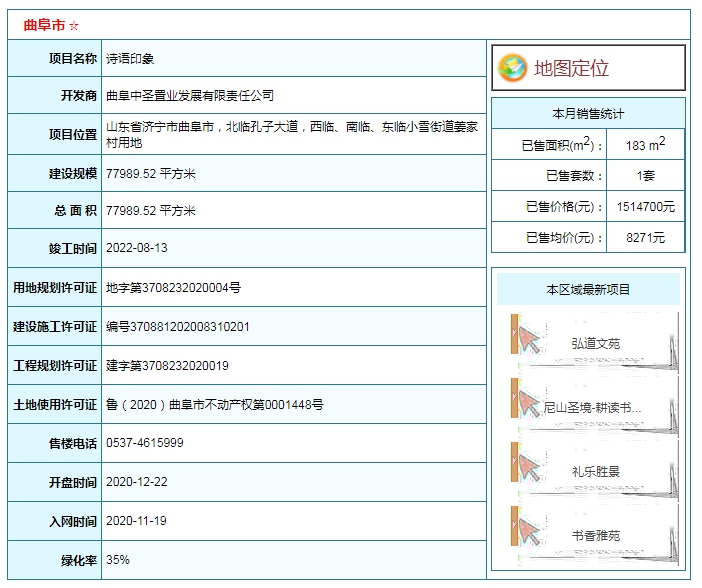The width and height of the screenshot is (702, 588).
Task: Click opening date 2020-12-22
Action: pyautogui.click(x=137, y=482)
